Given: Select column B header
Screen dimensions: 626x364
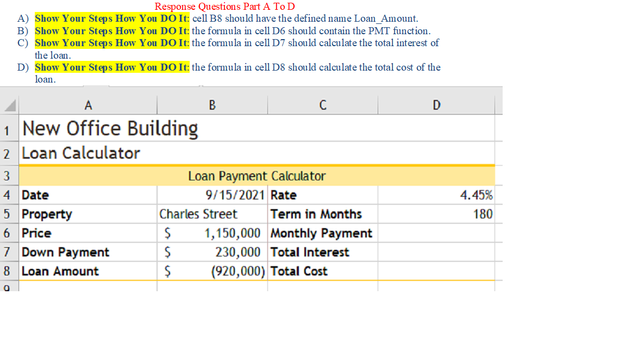Looking at the screenshot, I should [x=212, y=105].
